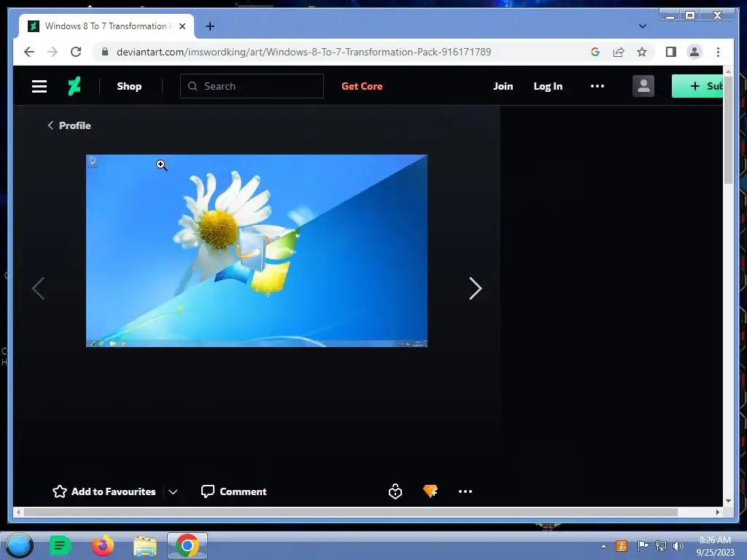Select the deviantart.com address bar URL
Screen dimensions: 747x560
pos(304,52)
